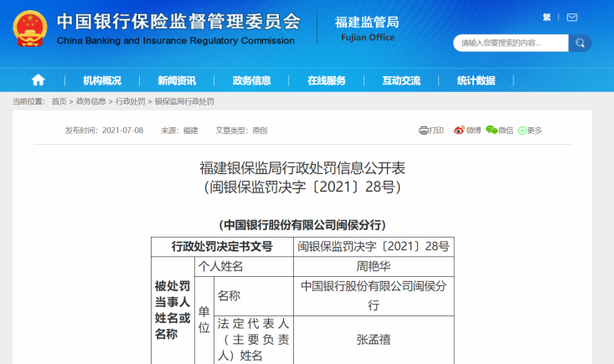The image size is (614, 364).
Task: Click the 福建监管局 Fujian Office title
Action: pos(367,28)
